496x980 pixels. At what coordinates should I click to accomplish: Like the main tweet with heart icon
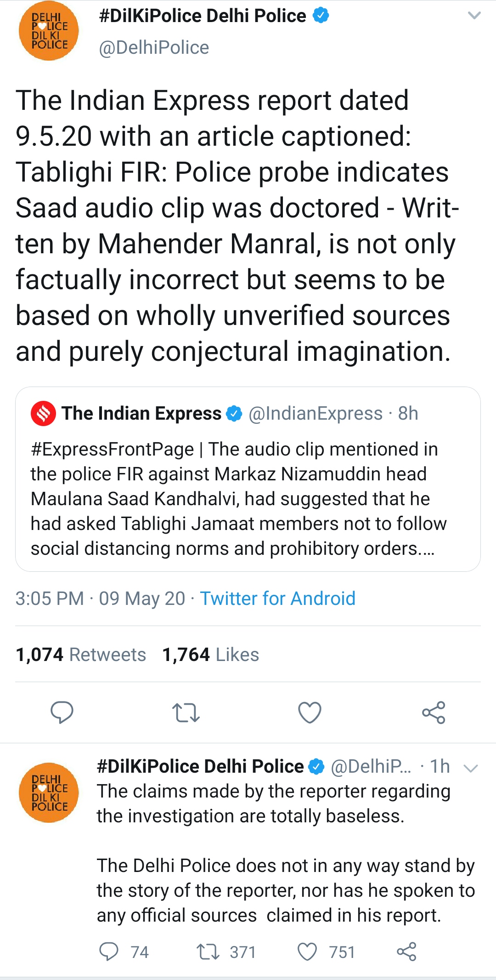pos(310,712)
